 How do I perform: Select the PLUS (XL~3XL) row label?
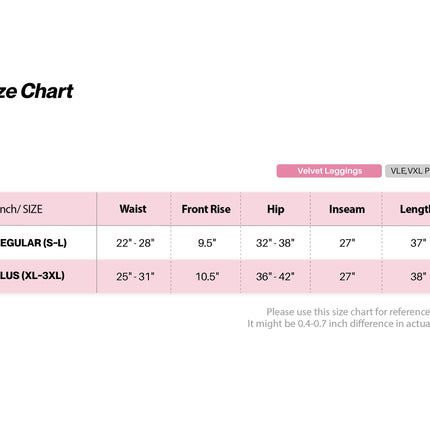[x=32, y=276]
